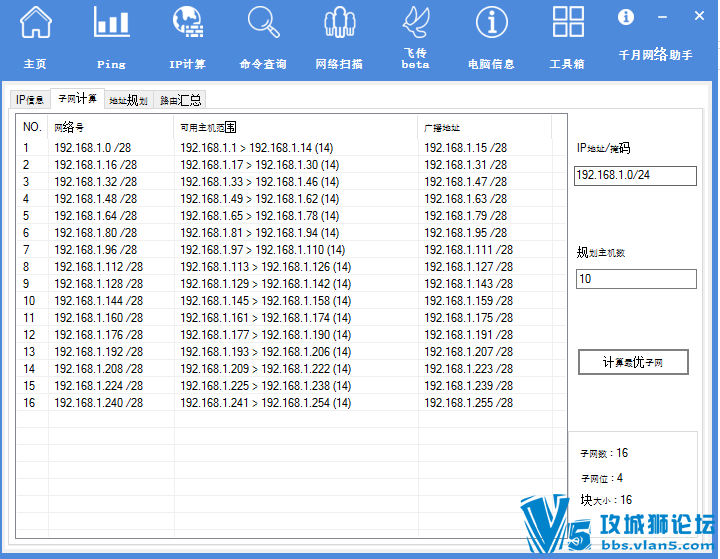Click broadcast address 192.168.1.95 /28

pyautogui.click(x=466, y=233)
